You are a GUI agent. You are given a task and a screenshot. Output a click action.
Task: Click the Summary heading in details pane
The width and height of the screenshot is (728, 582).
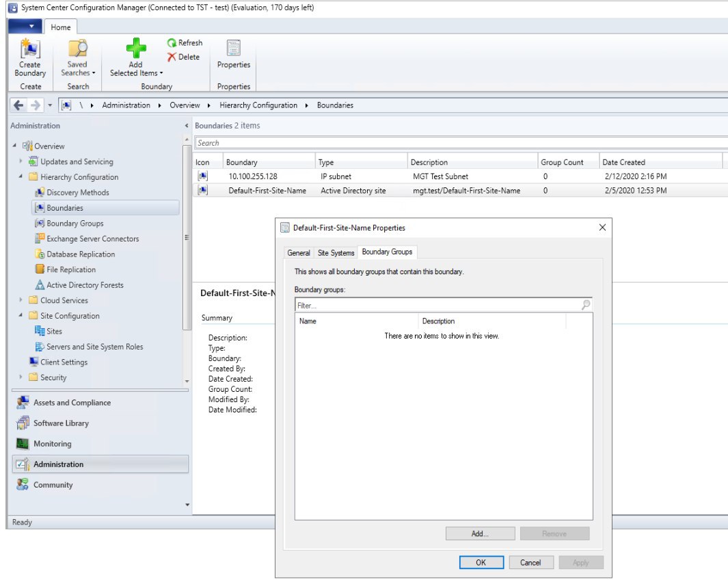217,318
